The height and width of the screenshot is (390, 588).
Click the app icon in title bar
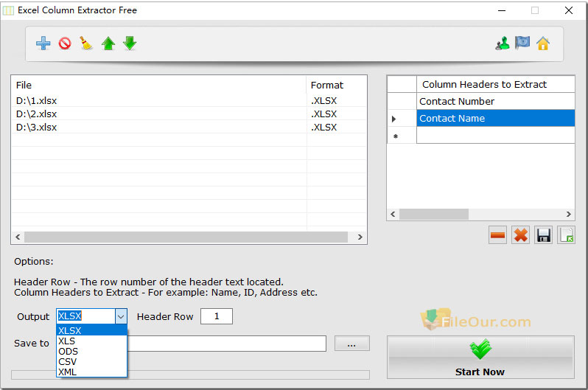click(x=8, y=10)
